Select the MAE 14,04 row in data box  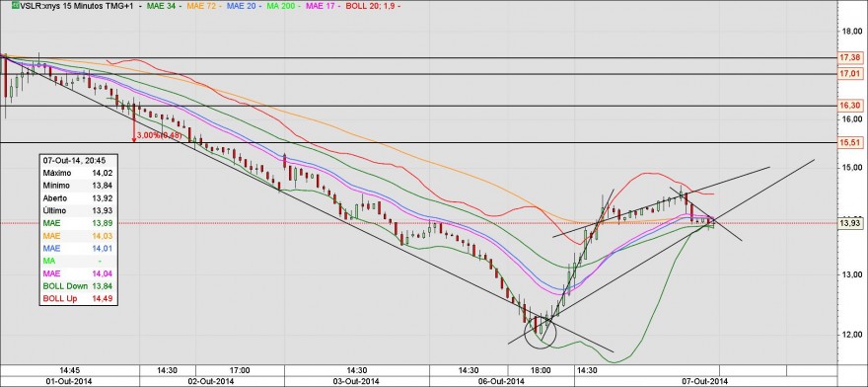click(78, 273)
